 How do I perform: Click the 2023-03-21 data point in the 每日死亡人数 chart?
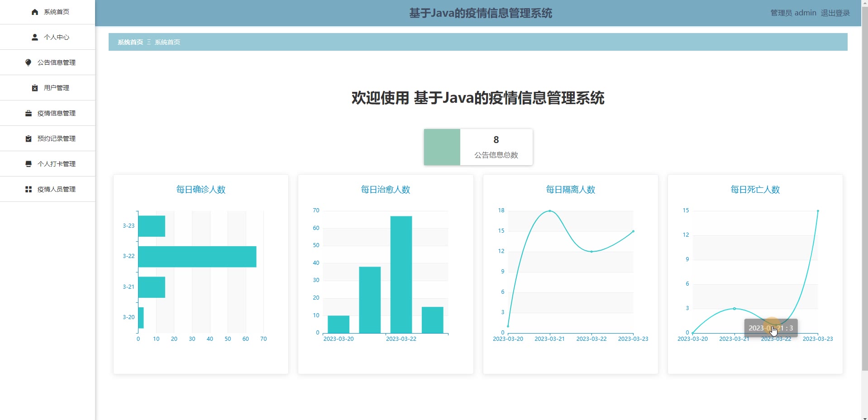click(734, 309)
